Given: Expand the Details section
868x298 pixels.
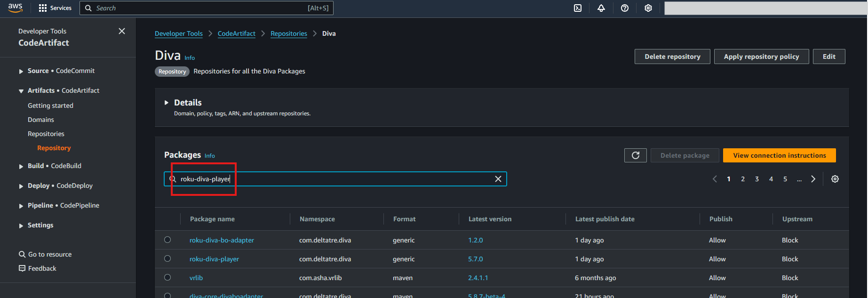Looking at the screenshot, I should pyautogui.click(x=167, y=103).
